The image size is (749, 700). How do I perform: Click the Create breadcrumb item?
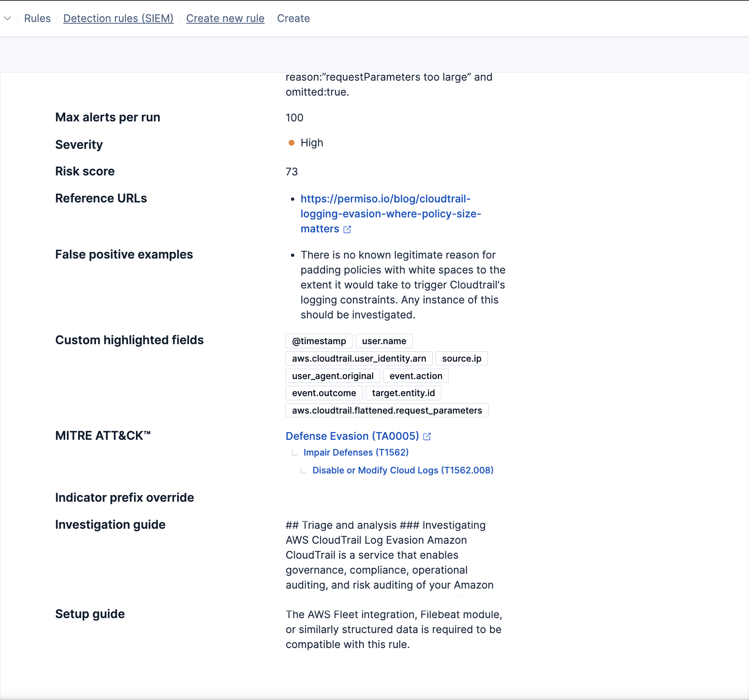tap(293, 18)
